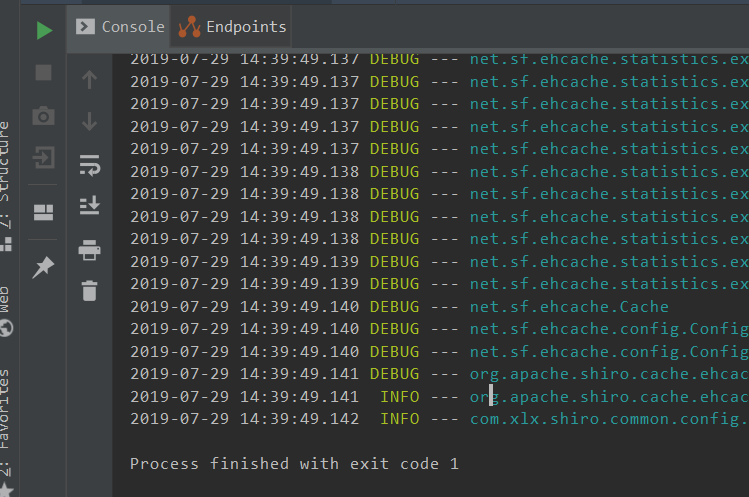The image size is (749, 497).
Task: Click the grey Stop process square
Action: [44, 72]
